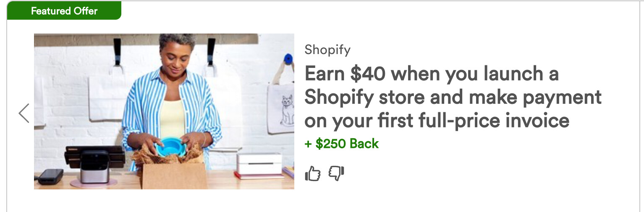Click the black phone on the counter
Screen dimensions: 644x212
[x=50, y=176]
